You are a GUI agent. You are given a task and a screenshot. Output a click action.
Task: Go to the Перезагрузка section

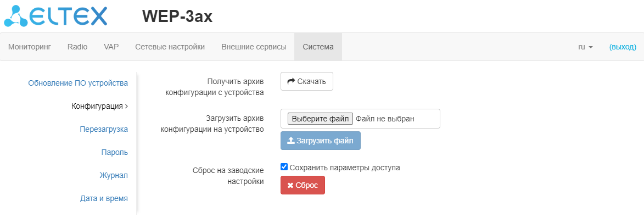coord(103,129)
